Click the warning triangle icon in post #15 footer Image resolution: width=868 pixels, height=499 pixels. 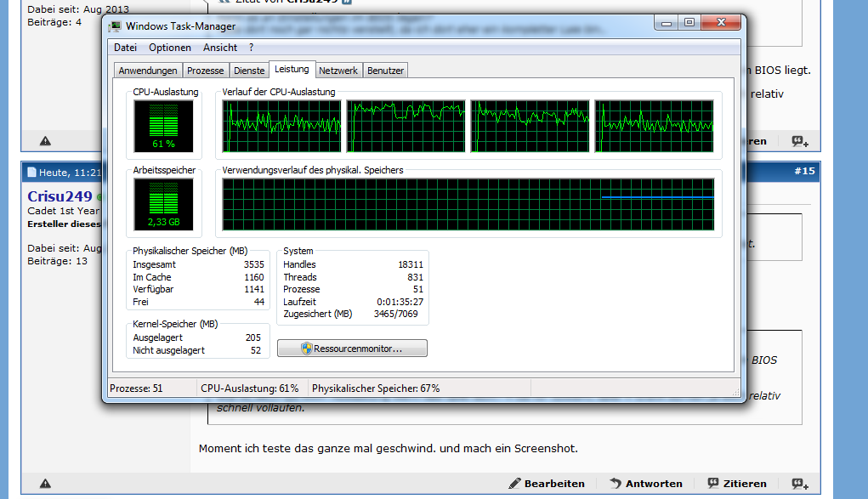coord(45,484)
